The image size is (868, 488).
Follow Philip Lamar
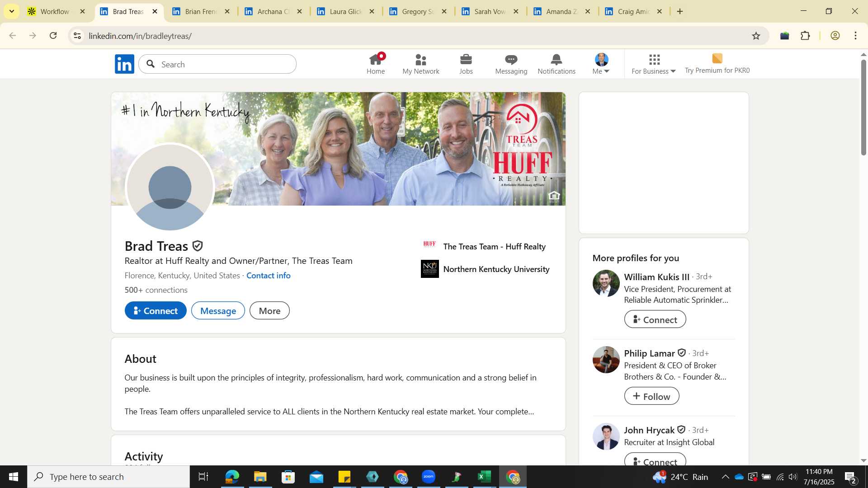click(651, 396)
